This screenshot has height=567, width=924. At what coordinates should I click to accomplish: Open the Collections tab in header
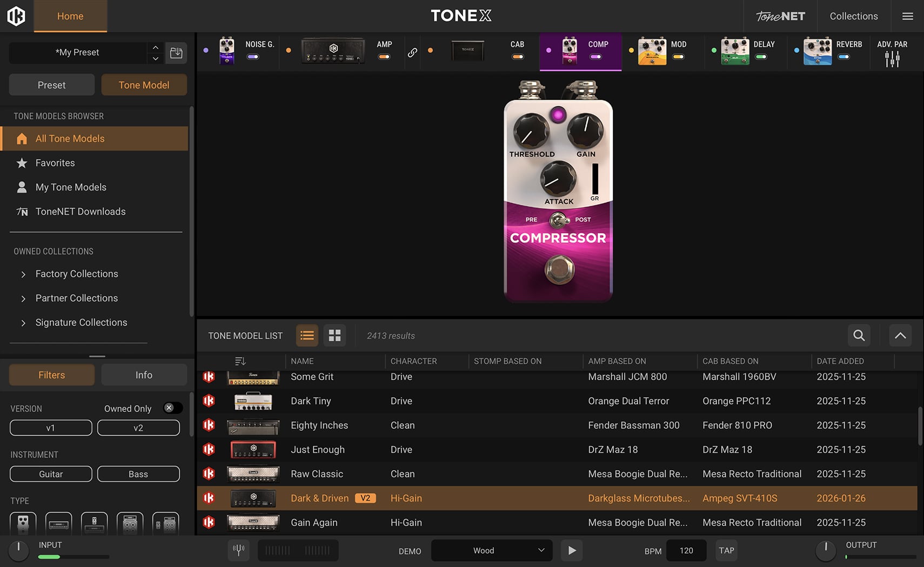pos(853,16)
